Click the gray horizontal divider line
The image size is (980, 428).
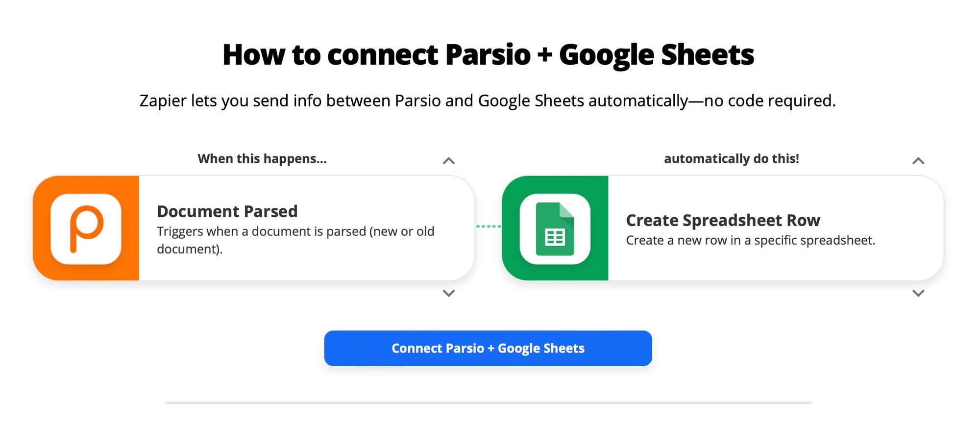[x=488, y=403]
